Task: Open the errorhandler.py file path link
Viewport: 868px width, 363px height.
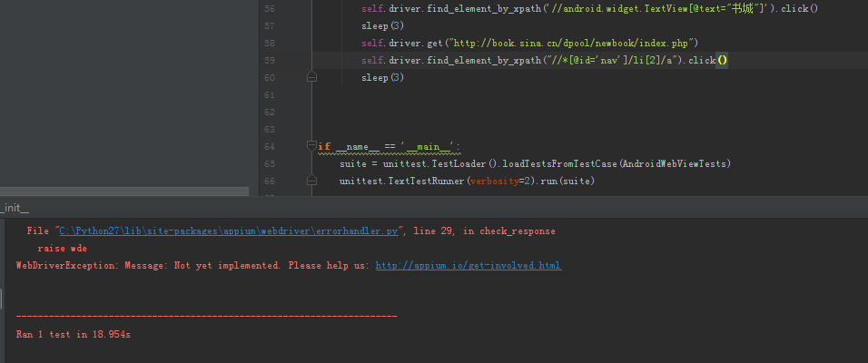Action: tap(229, 231)
